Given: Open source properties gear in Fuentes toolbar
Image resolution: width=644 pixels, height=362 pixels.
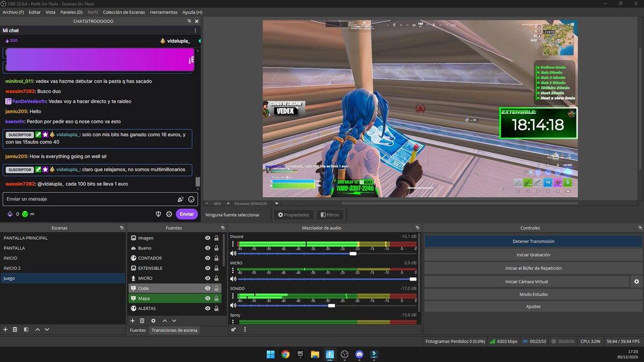Looking at the screenshot, I should pyautogui.click(x=153, y=320).
